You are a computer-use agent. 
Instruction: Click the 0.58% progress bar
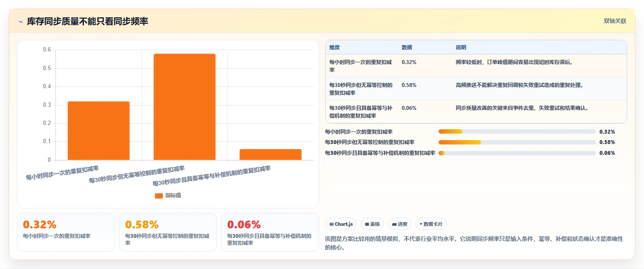click(517, 142)
